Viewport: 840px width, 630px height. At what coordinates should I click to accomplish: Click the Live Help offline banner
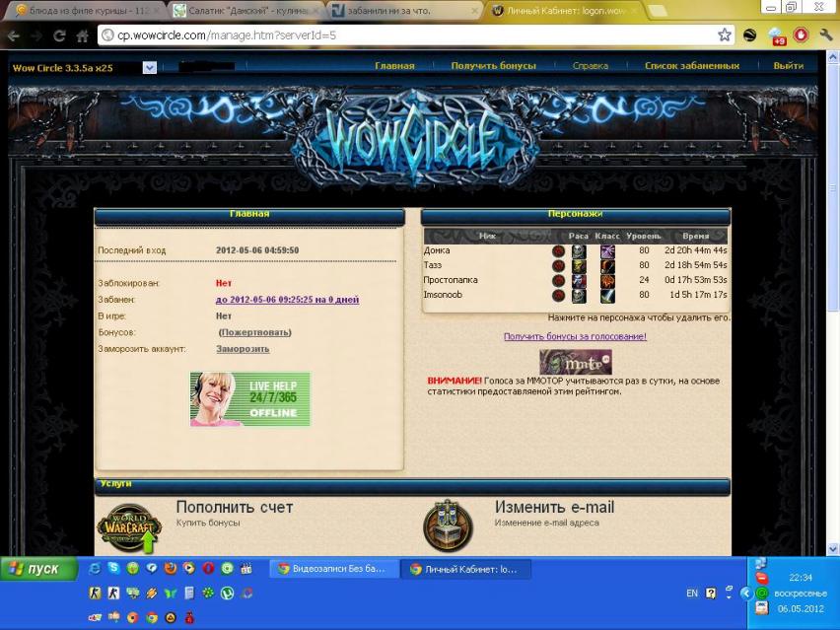tap(250, 399)
